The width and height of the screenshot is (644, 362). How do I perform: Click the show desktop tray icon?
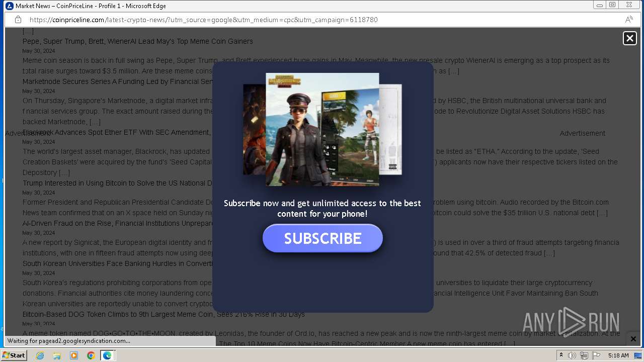pos(638,355)
